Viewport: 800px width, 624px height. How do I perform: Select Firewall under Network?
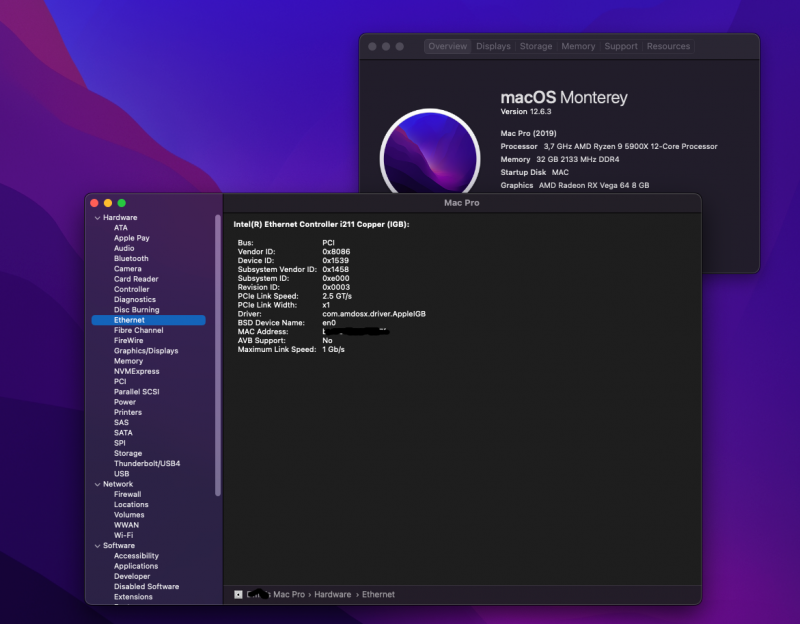click(x=127, y=494)
